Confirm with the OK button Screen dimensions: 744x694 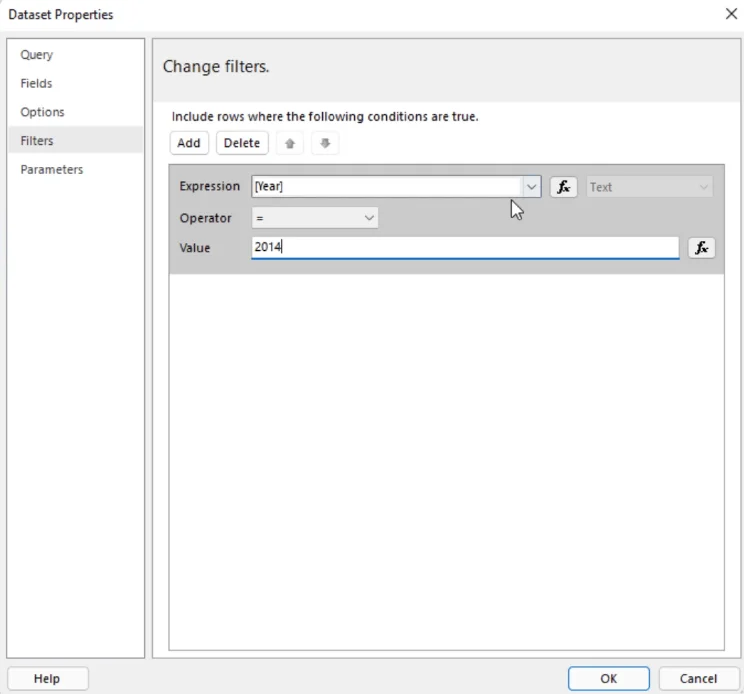(608, 678)
